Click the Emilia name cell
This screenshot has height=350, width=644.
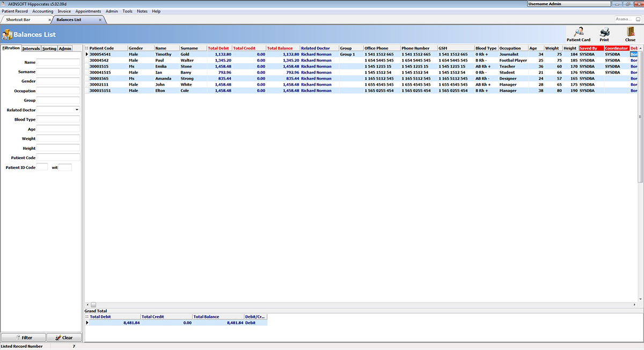pyautogui.click(x=167, y=66)
